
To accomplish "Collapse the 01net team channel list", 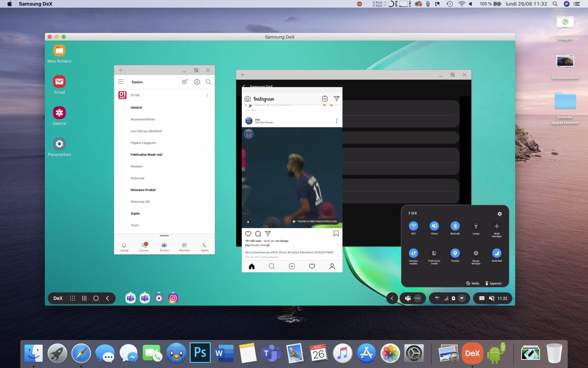I will [116, 95].
